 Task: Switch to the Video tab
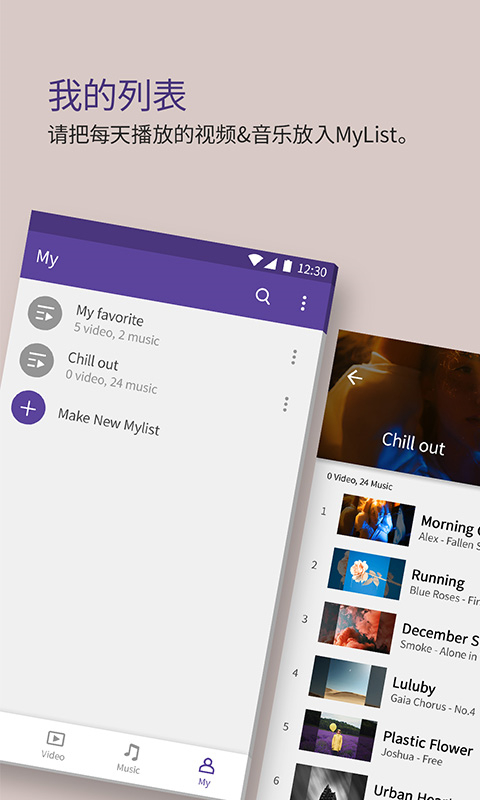tap(54, 745)
